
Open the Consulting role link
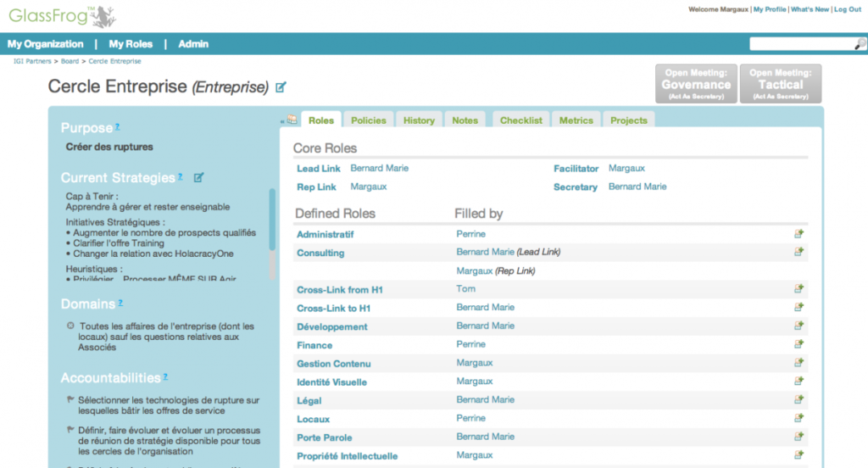click(x=320, y=253)
